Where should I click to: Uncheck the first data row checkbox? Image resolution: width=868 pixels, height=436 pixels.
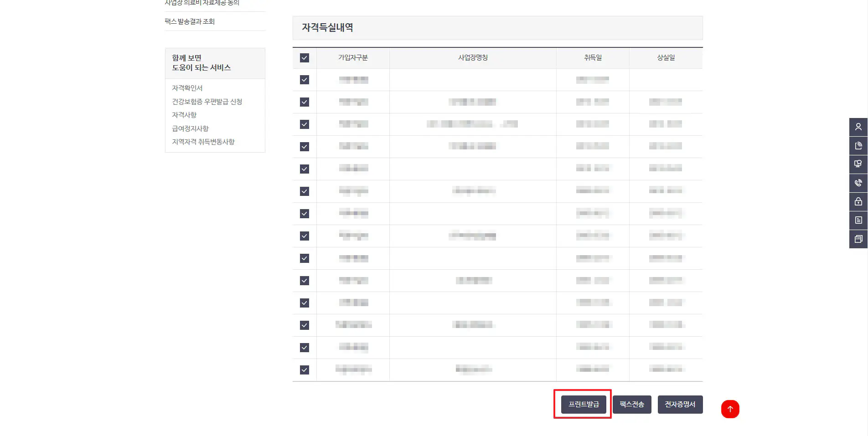coord(305,80)
